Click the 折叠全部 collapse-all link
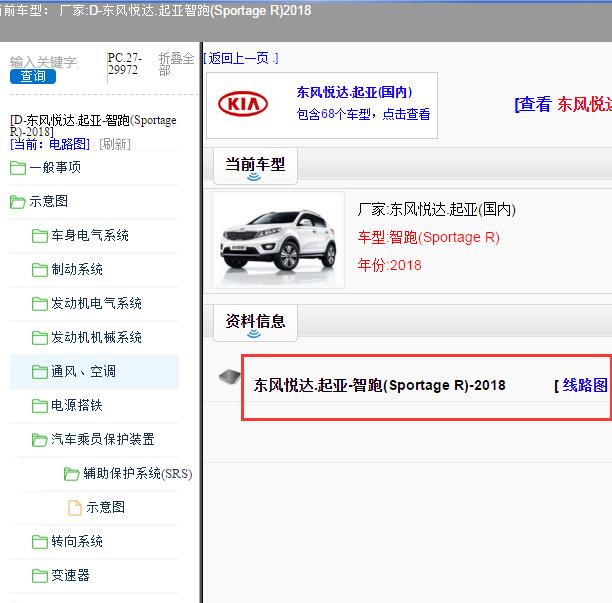The height and width of the screenshot is (603, 612). 176,64
